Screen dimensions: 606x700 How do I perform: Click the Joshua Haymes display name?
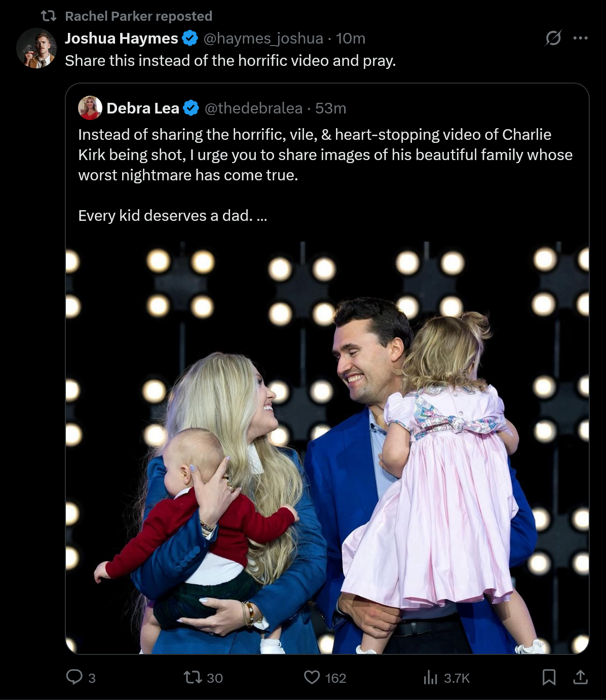coord(121,38)
